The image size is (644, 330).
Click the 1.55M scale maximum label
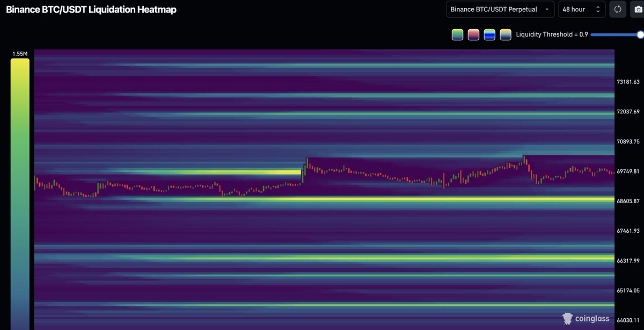coord(20,54)
